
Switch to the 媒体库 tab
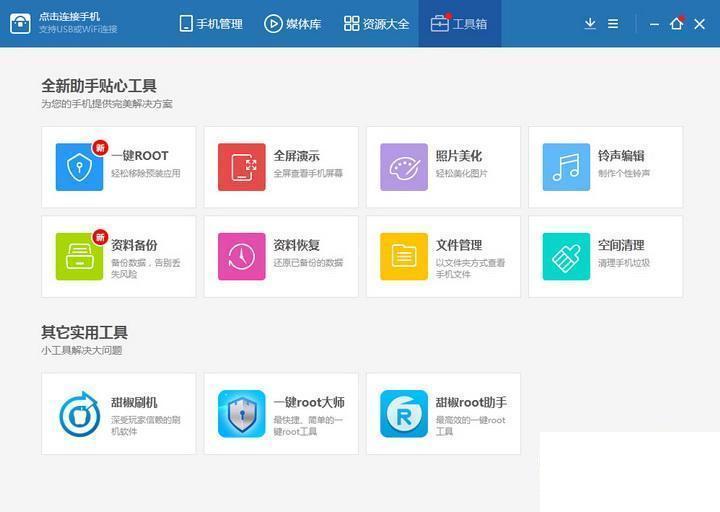tap(292, 23)
